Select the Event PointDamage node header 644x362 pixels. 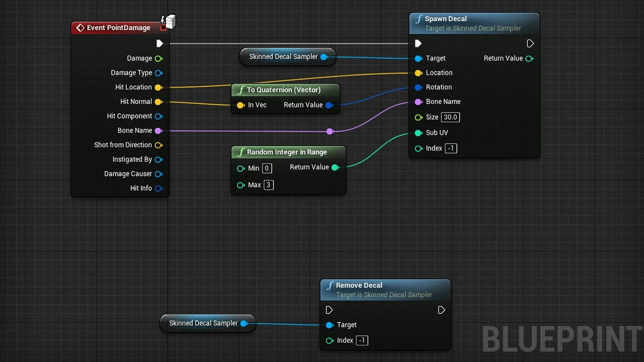pos(118,28)
